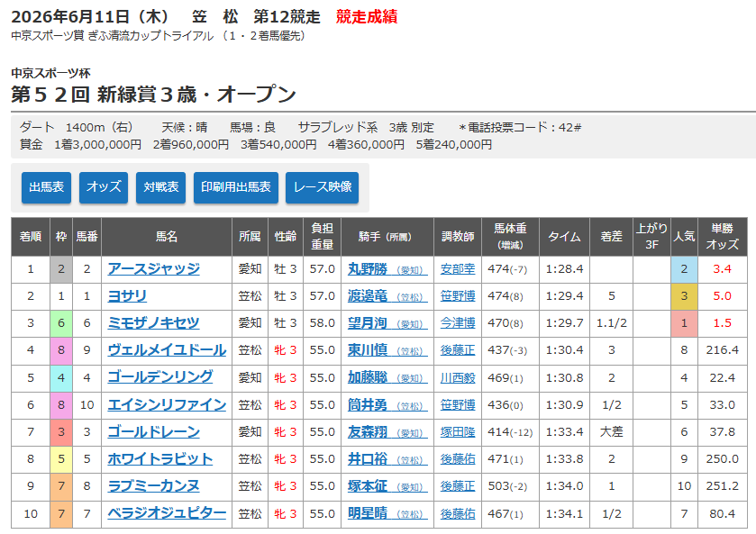Click the 着順 column header
This screenshot has width=756, height=534.
pyautogui.click(x=31, y=237)
